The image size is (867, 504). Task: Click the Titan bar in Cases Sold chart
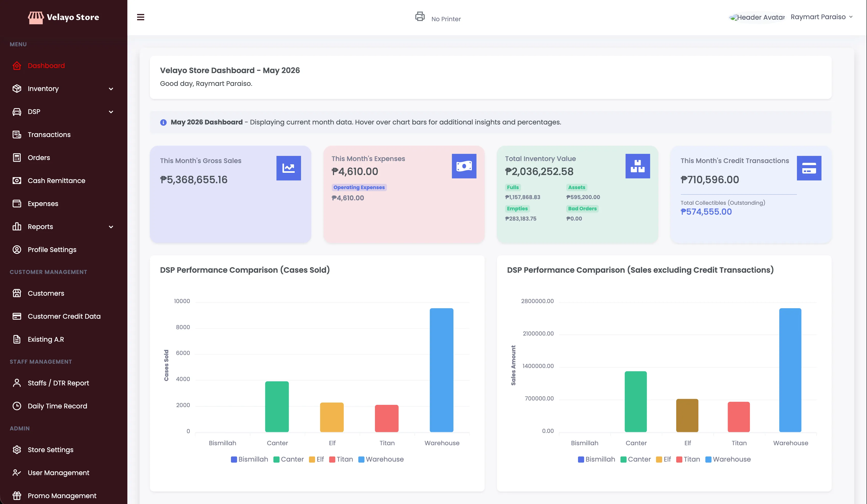(x=387, y=418)
